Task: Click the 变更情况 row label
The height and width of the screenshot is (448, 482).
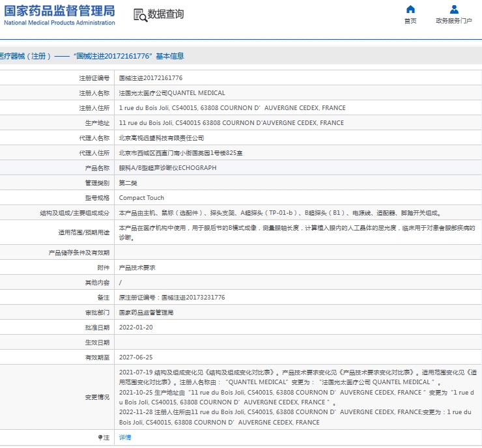Action: [97, 397]
